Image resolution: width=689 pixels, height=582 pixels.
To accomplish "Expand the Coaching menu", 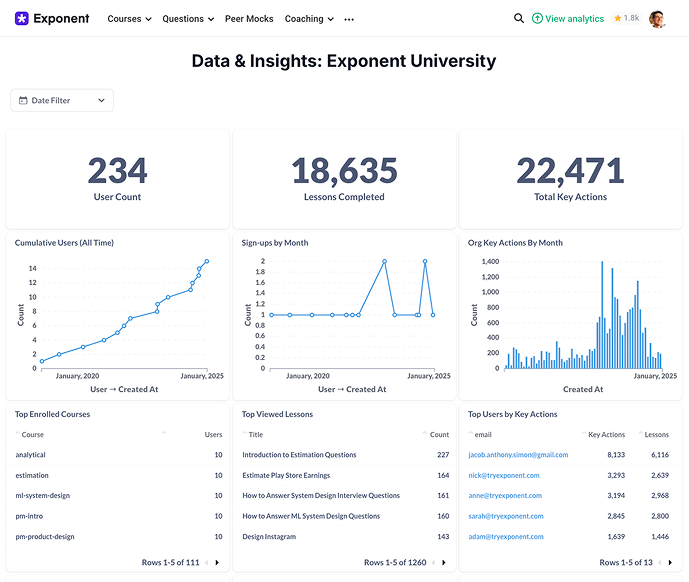I will (x=309, y=19).
